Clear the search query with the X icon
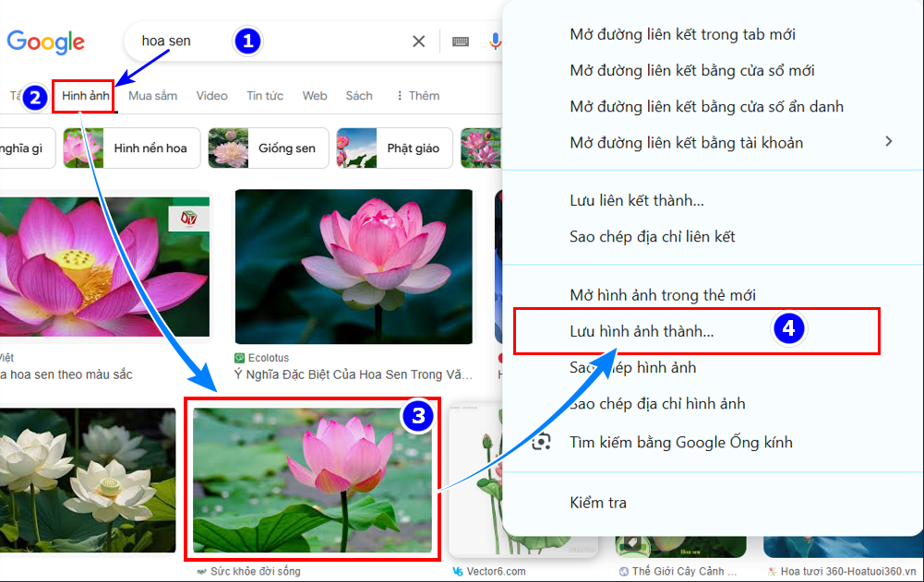The image size is (924, 582). [x=418, y=41]
